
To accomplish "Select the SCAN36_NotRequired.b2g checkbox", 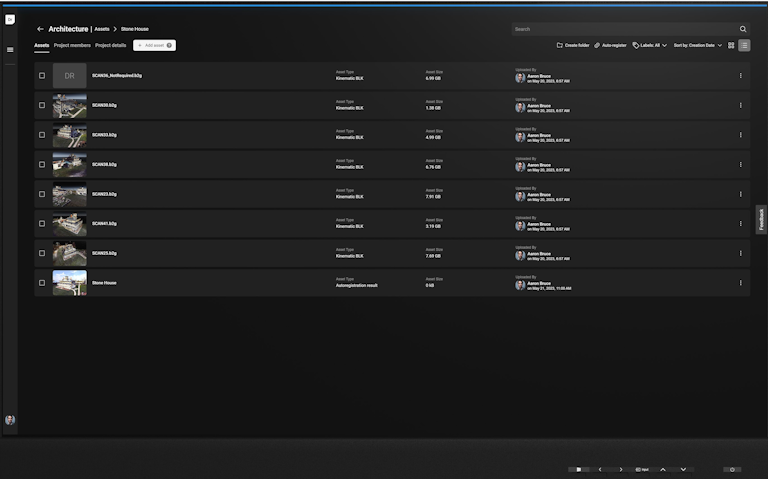I will tap(42, 76).
